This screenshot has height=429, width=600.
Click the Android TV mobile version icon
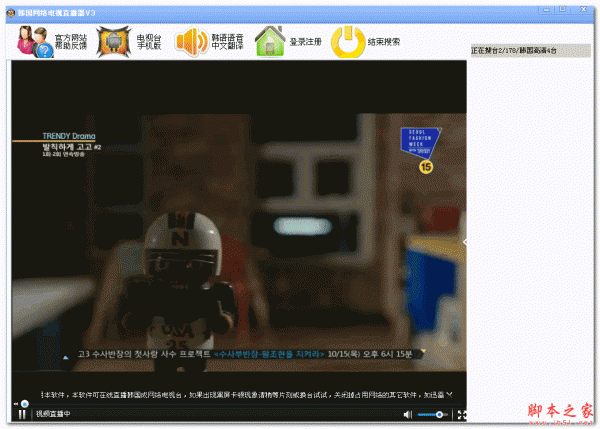pos(114,42)
